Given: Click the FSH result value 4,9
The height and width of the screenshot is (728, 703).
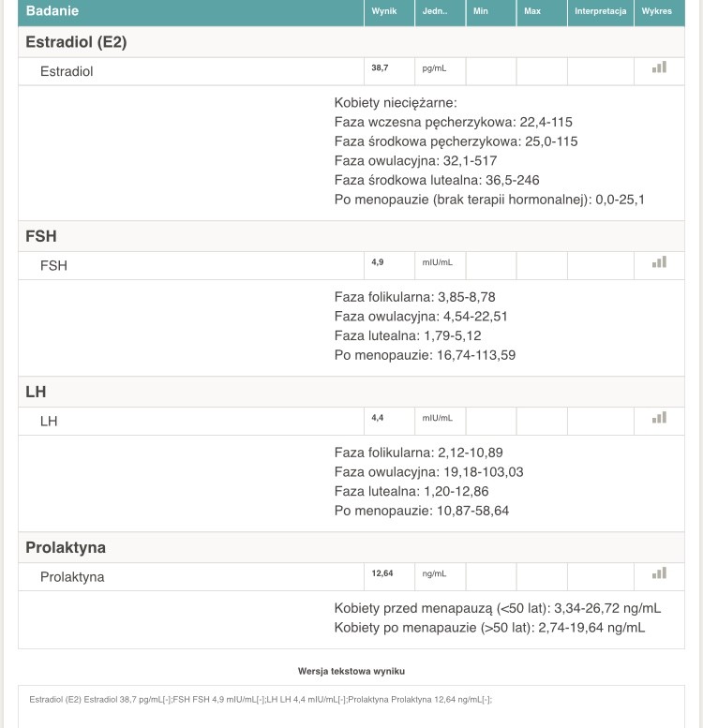Looking at the screenshot, I should 377,263.
